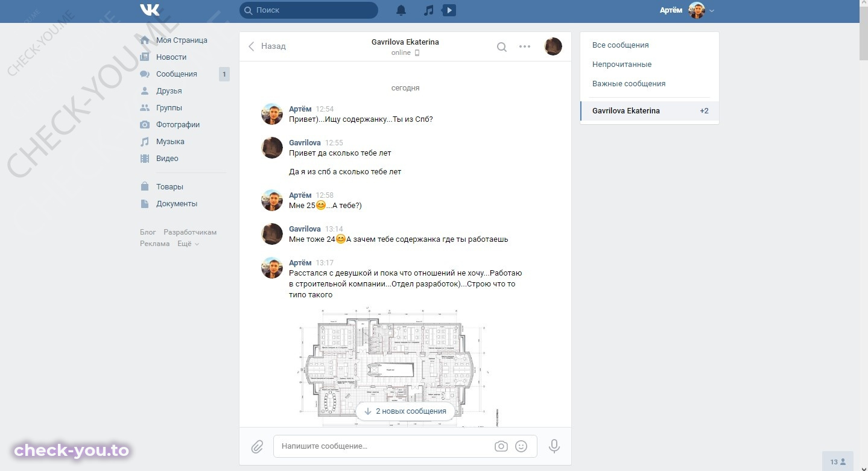Click the Блог footer link

pyautogui.click(x=148, y=232)
